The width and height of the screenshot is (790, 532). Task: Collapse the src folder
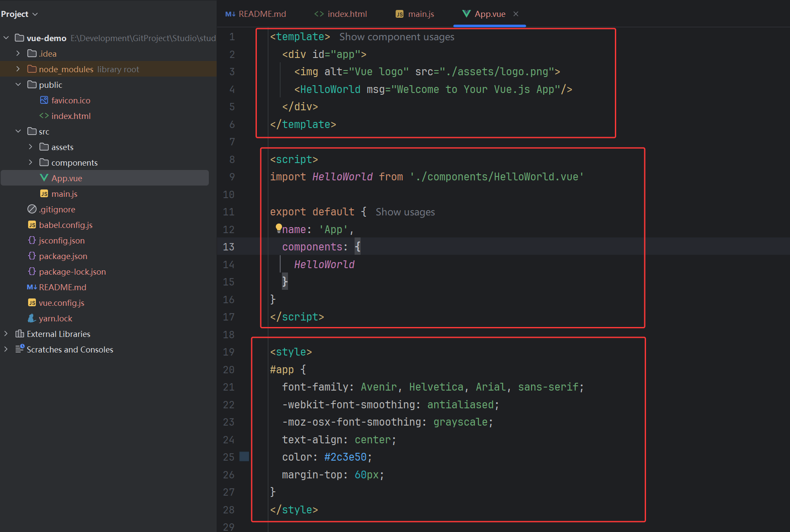[18, 131]
